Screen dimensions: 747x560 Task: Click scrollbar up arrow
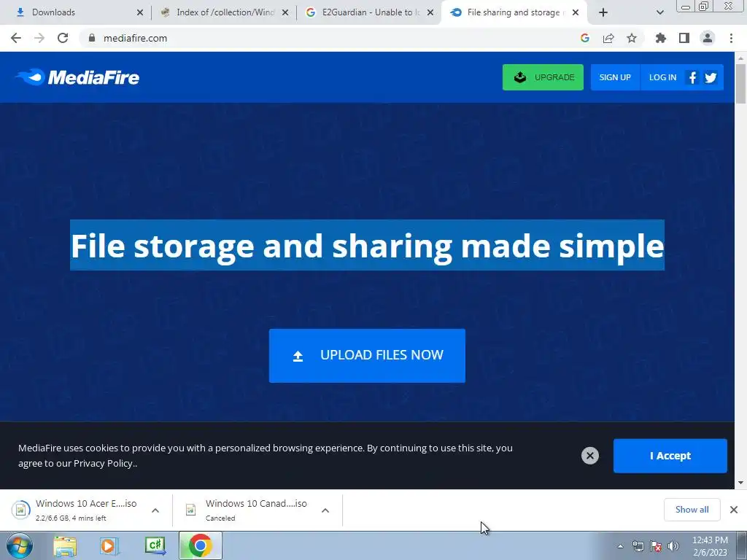coord(740,58)
